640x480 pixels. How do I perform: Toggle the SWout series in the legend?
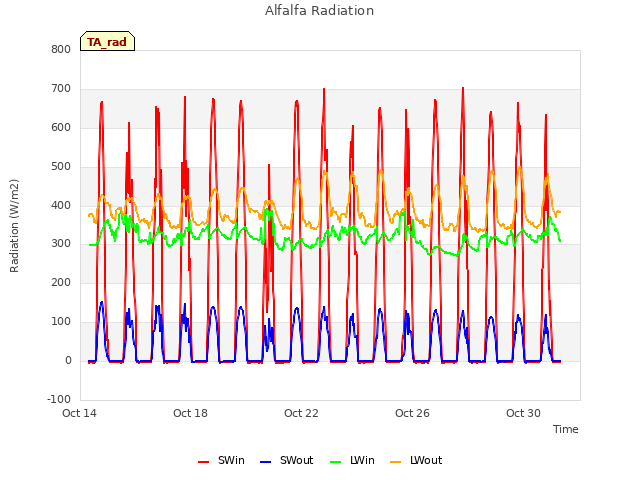tap(287, 460)
